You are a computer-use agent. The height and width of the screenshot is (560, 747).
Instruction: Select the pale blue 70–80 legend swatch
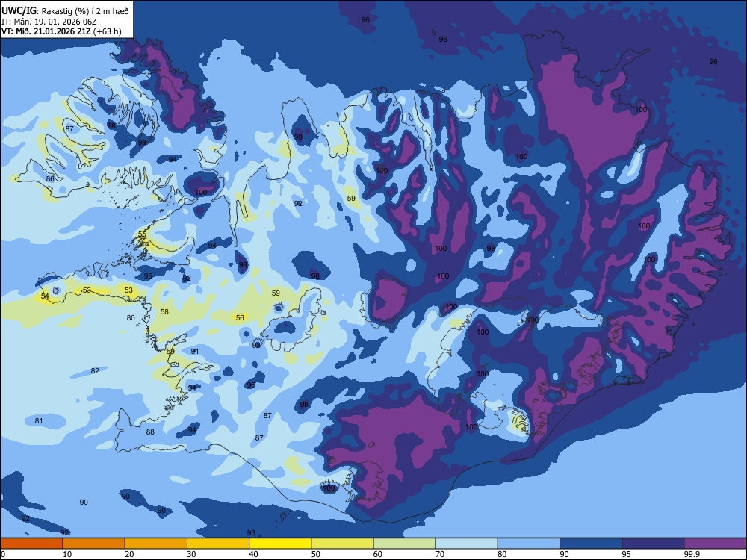(466, 544)
